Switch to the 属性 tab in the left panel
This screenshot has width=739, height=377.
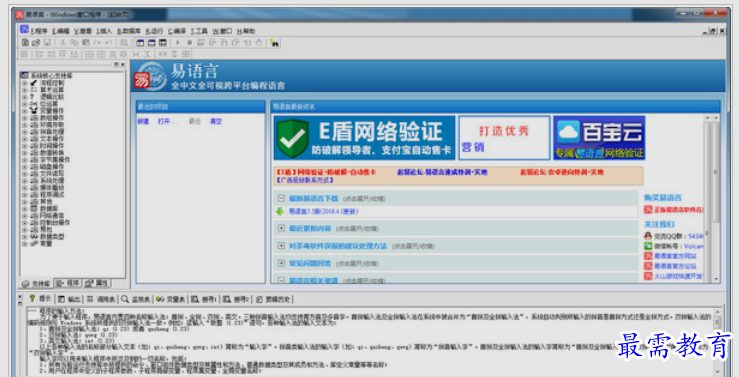coord(97,283)
